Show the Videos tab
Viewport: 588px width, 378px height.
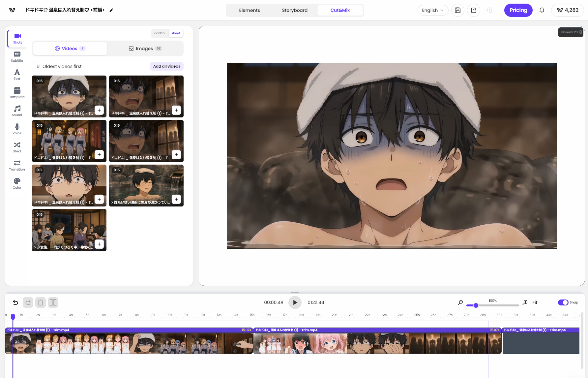pos(70,48)
